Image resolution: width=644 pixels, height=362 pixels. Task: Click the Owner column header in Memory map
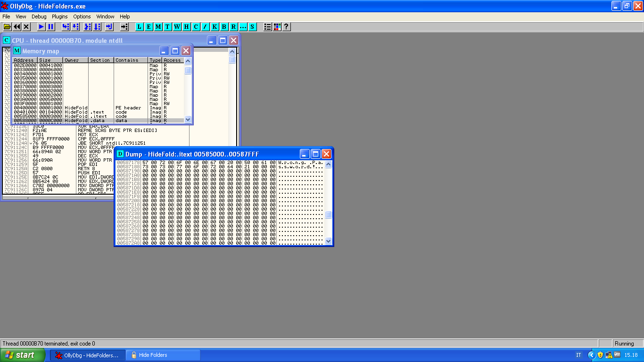click(x=76, y=60)
